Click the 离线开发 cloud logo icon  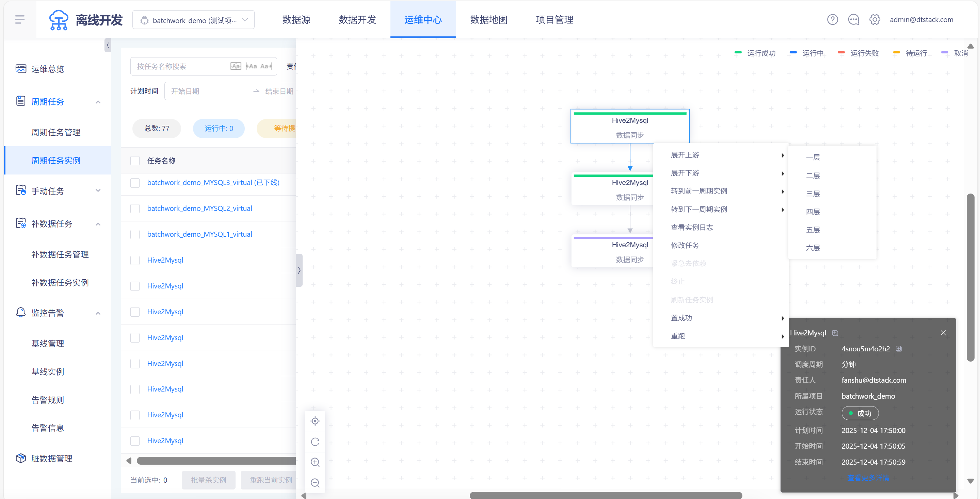click(x=59, y=20)
